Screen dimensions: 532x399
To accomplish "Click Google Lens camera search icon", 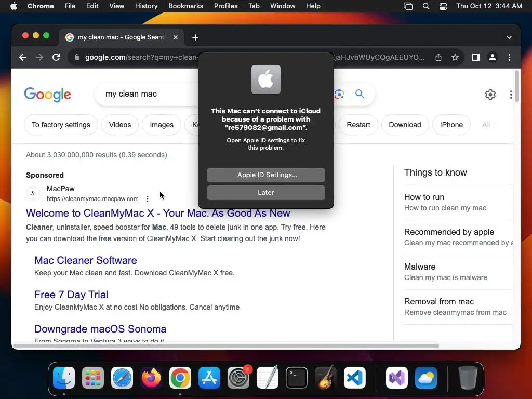I will (339, 94).
